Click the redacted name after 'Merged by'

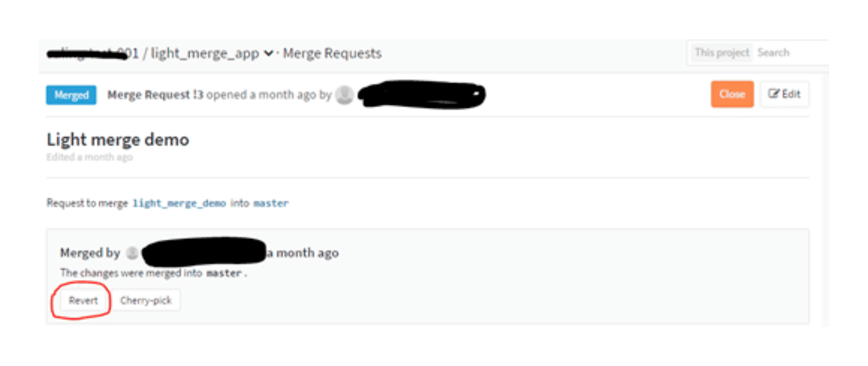point(205,252)
